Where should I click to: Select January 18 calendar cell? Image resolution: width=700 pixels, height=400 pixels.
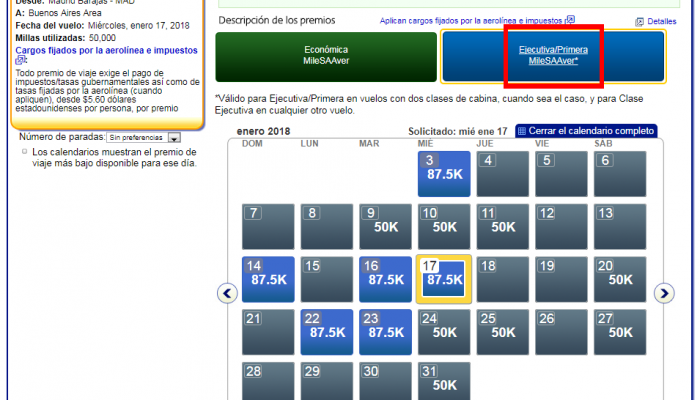502,279
